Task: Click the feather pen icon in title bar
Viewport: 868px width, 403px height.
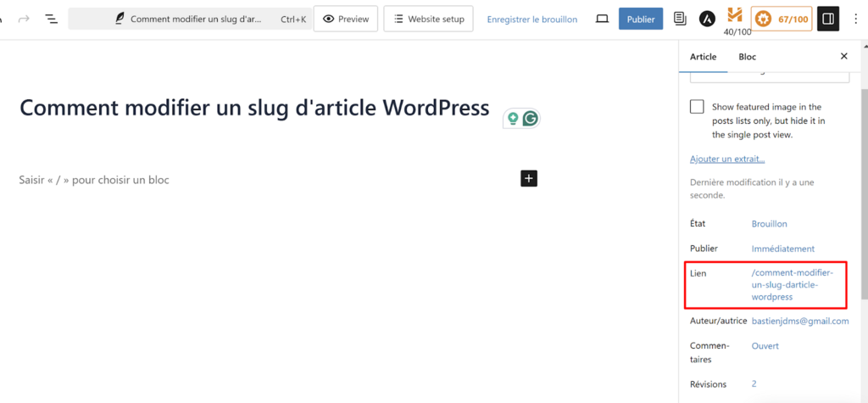Action: tap(120, 19)
